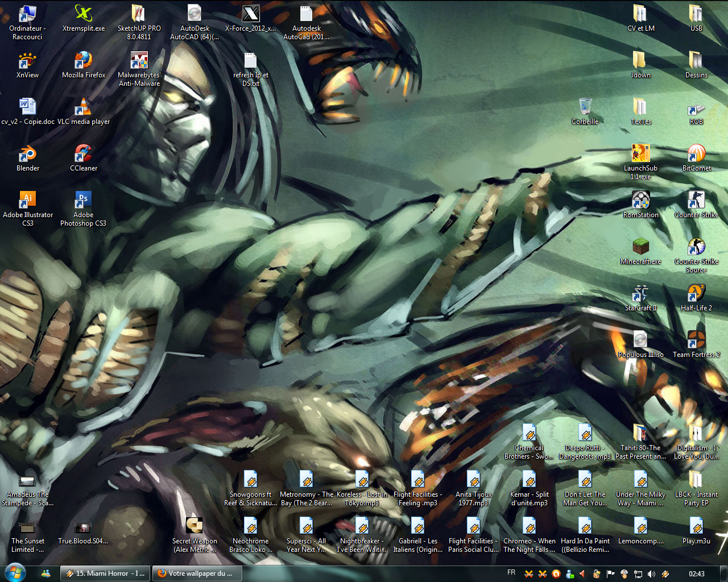Play Kemar - Split d'unité.mp3

coord(529,489)
